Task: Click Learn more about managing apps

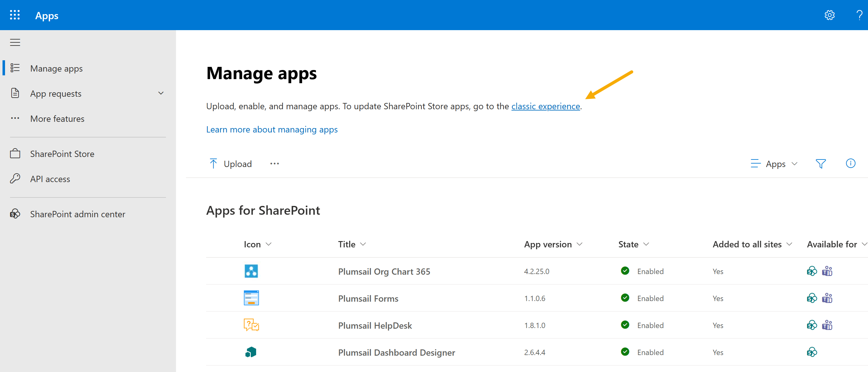Action: (272, 129)
